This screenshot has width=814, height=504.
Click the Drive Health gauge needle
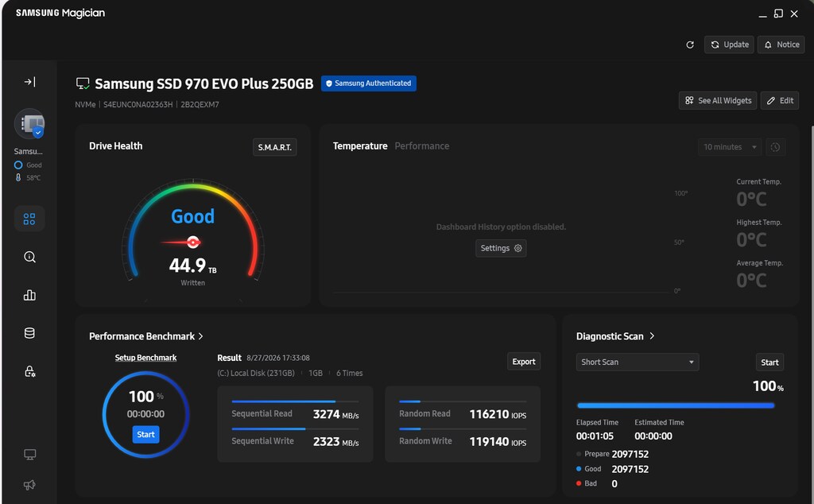182,242
